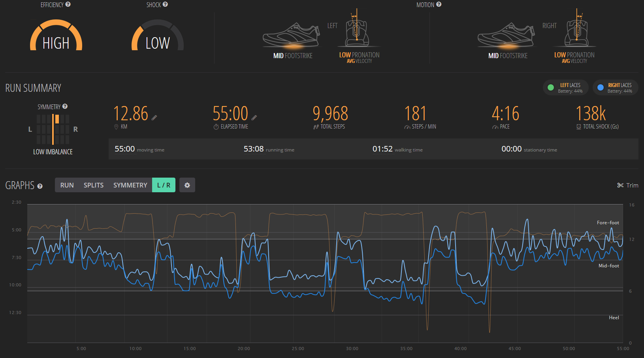This screenshot has height=358, width=644.
Task: Open the Motion help tooltip icon
Action: coord(439,4)
